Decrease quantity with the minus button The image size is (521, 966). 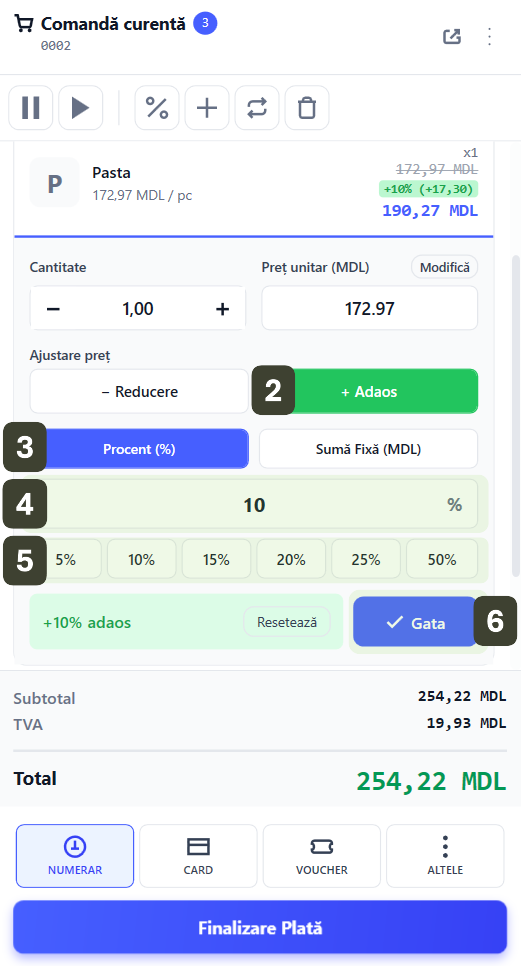(x=54, y=309)
